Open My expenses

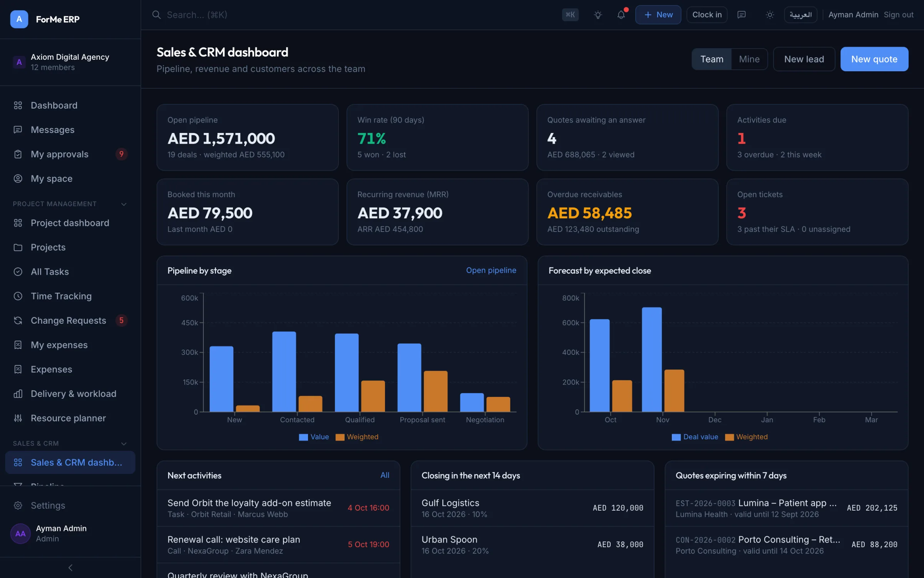point(70,345)
